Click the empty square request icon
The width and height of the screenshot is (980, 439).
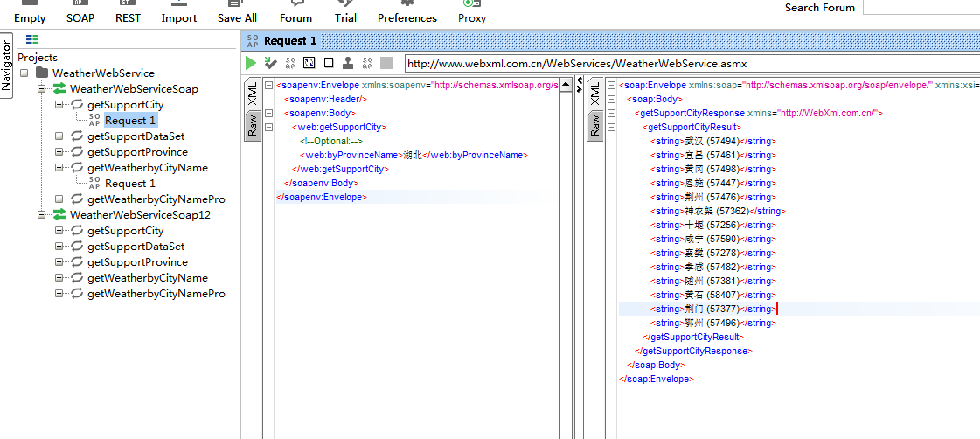(x=329, y=63)
